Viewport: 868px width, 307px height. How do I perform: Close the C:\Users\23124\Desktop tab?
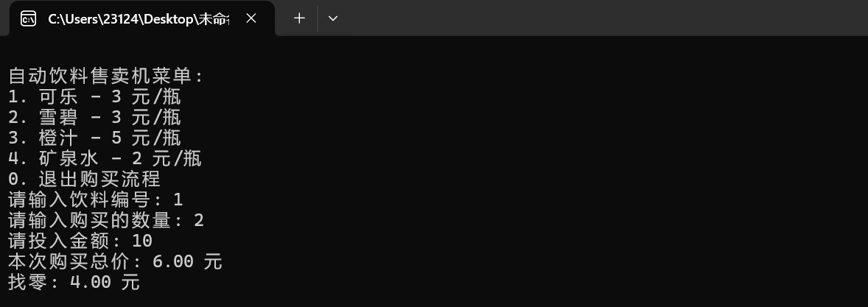tap(251, 19)
